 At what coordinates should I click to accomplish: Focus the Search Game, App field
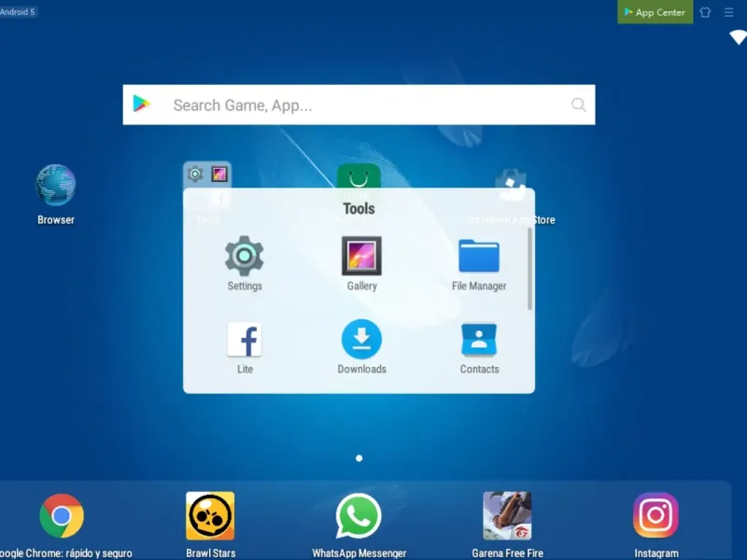click(x=359, y=105)
